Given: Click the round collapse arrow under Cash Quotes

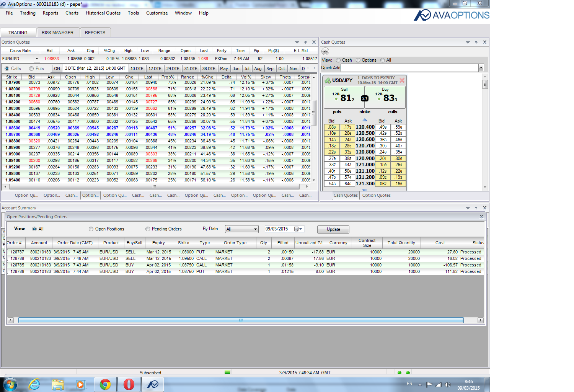Looking at the screenshot, I should pos(325,51).
